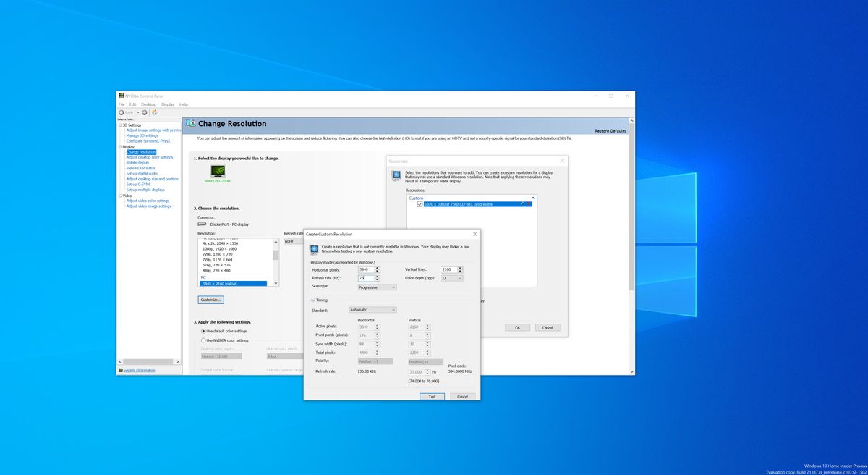868x475 pixels.
Task: Open the Back button history dropdown arrow
Action: pyautogui.click(x=137, y=112)
